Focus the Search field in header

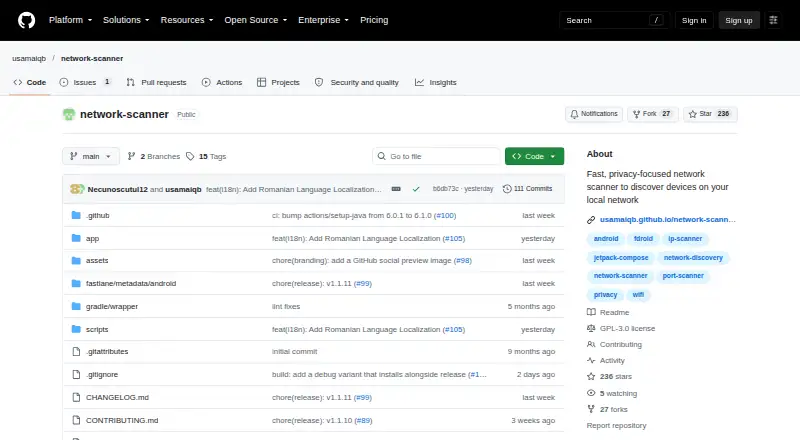click(614, 20)
